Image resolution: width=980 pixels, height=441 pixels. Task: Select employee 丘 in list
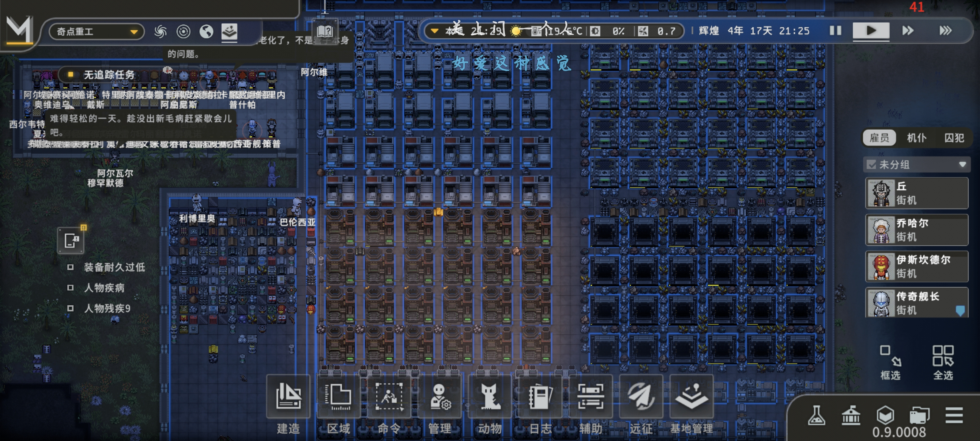coord(917,193)
